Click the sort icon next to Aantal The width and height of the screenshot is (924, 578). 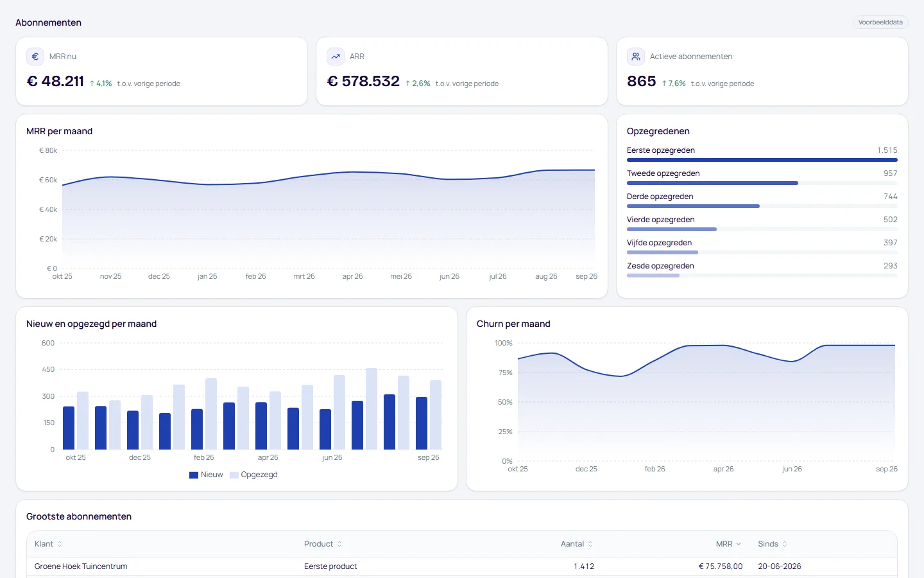click(x=590, y=544)
